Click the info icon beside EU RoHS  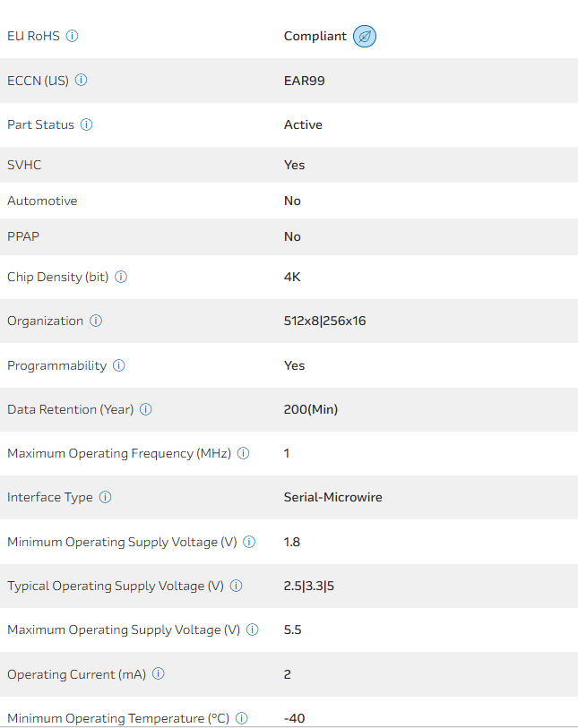point(73,36)
